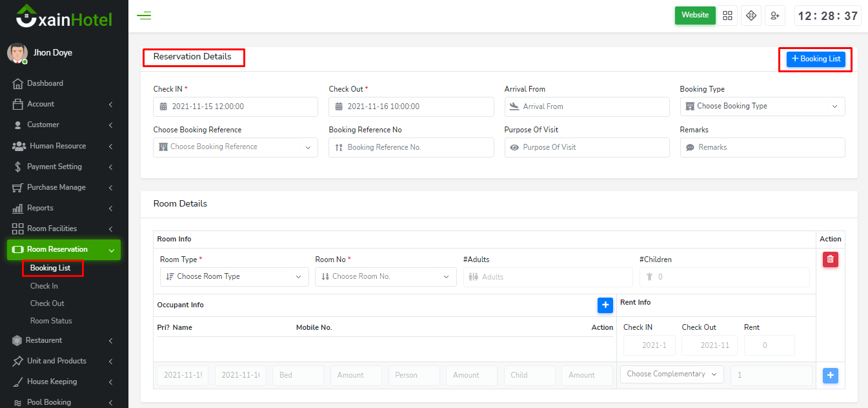
Task: Expand the Choose Room No. dropdown
Action: 385,277
